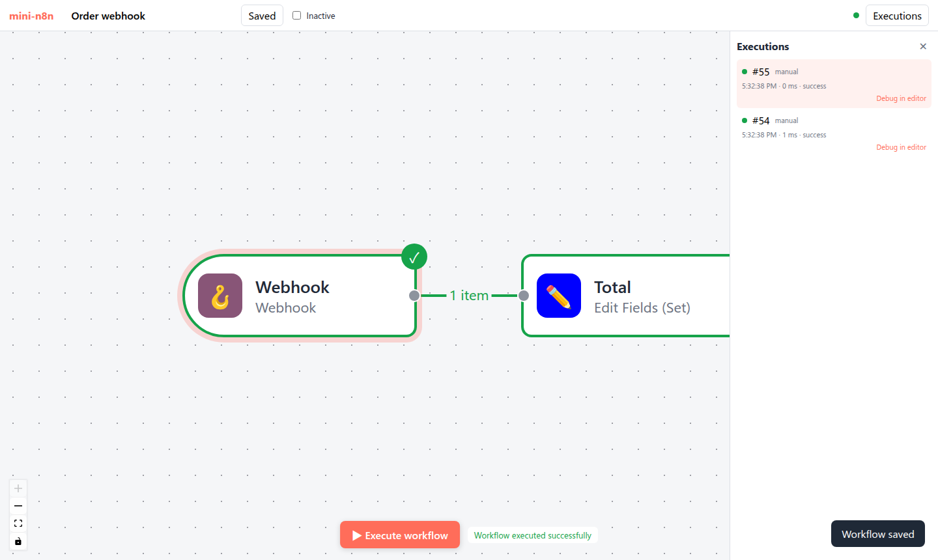Click 'Workflow executed successfully' message
The image size is (938, 560).
(533, 535)
